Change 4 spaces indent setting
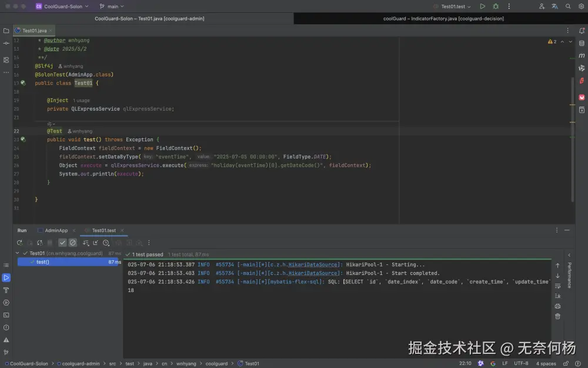The height and width of the screenshot is (368, 588). [546, 363]
